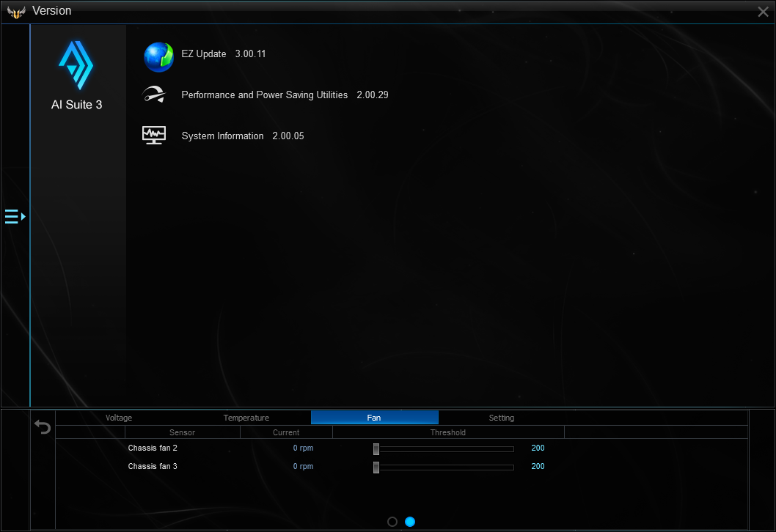
Task: Go to the first page dot indicator
Action: [392, 522]
